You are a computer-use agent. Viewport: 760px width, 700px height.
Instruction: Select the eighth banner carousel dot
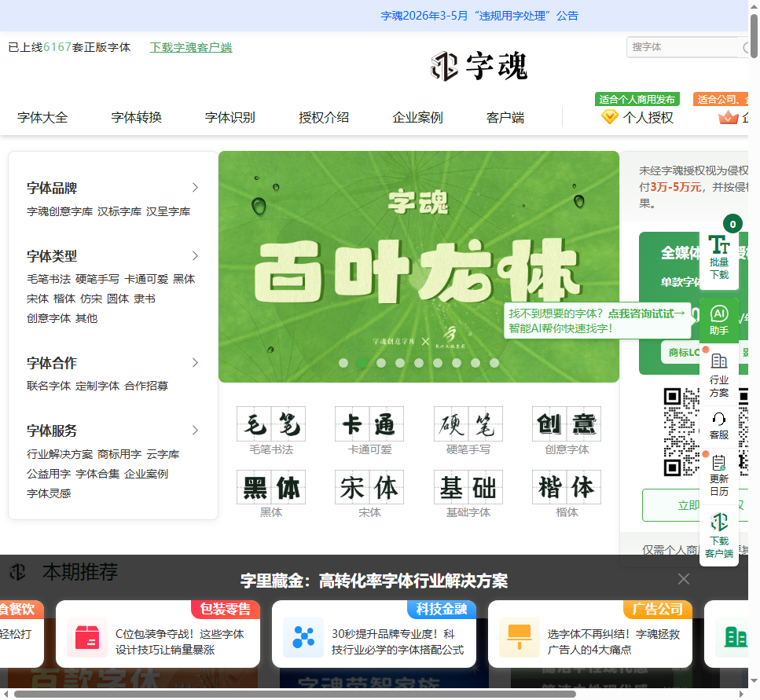[x=475, y=363]
